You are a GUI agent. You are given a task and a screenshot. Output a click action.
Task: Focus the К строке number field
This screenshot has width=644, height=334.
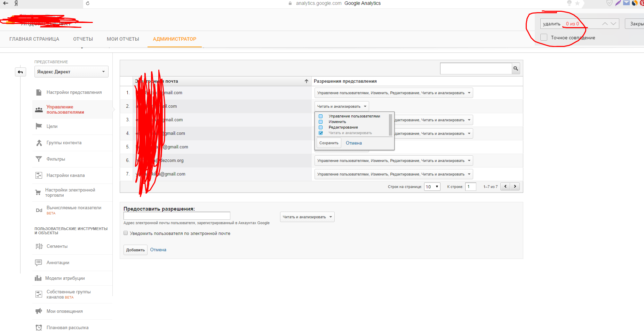(471, 187)
